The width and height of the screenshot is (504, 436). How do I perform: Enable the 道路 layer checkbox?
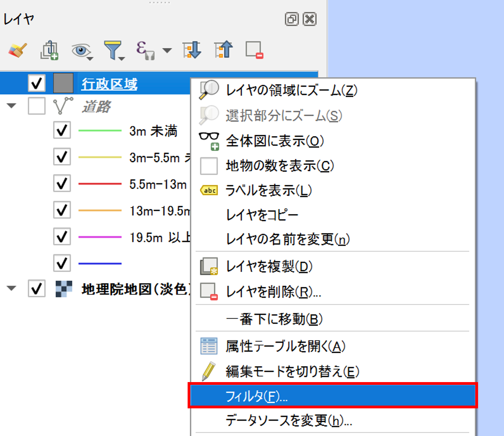coord(37,106)
